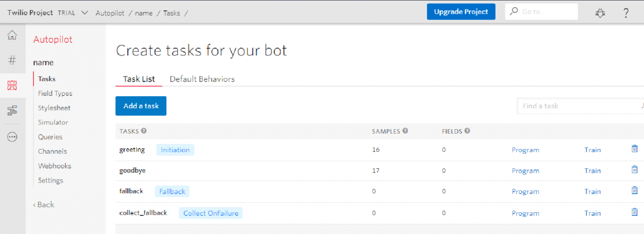Delete the collect_fallback task with trash icon
The image size is (644, 234).
[x=634, y=212]
